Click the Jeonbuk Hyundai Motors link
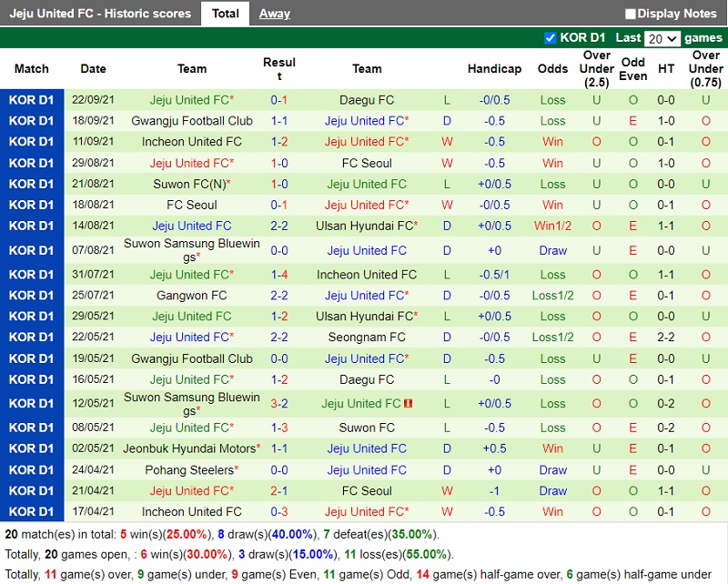This screenshot has width=728, height=584. [191, 448]
